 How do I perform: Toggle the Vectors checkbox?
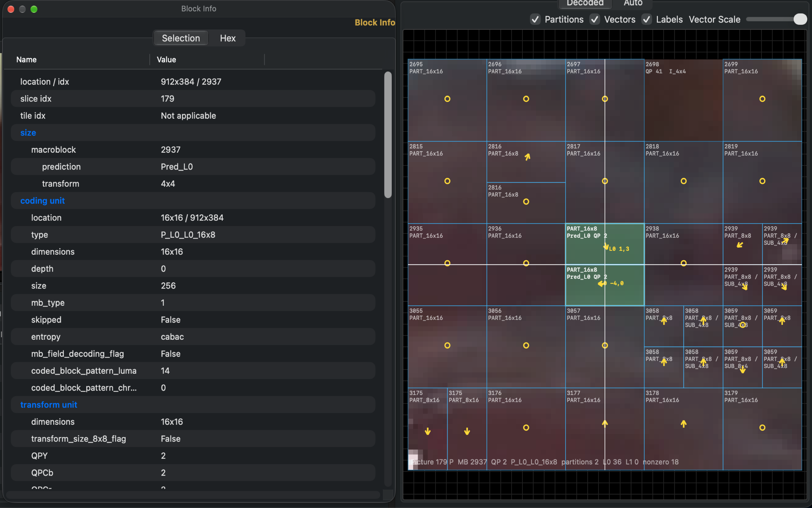(x=595, y=19)
